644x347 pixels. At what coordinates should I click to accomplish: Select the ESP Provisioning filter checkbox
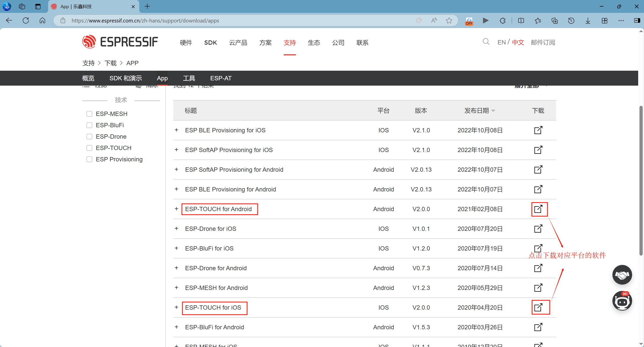tap(89, 159)
